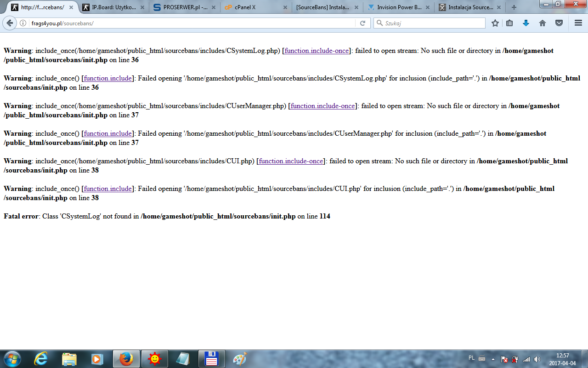588x368 pixels.
Task: Open the Windows Start menu
Action: click(x=11, y=358)
